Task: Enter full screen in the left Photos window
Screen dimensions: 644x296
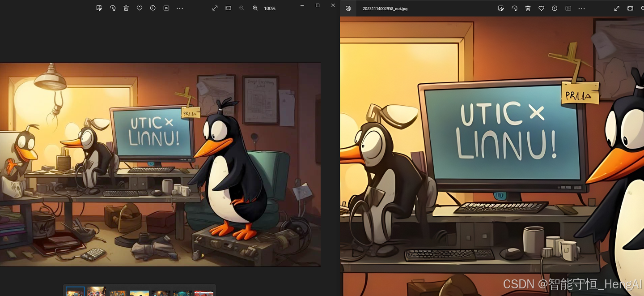Action: (x=215, y=8)
